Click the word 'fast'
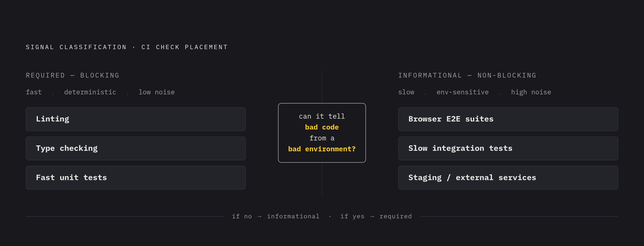Viewport: 644px width, 246px height. (x=34, y=92)
